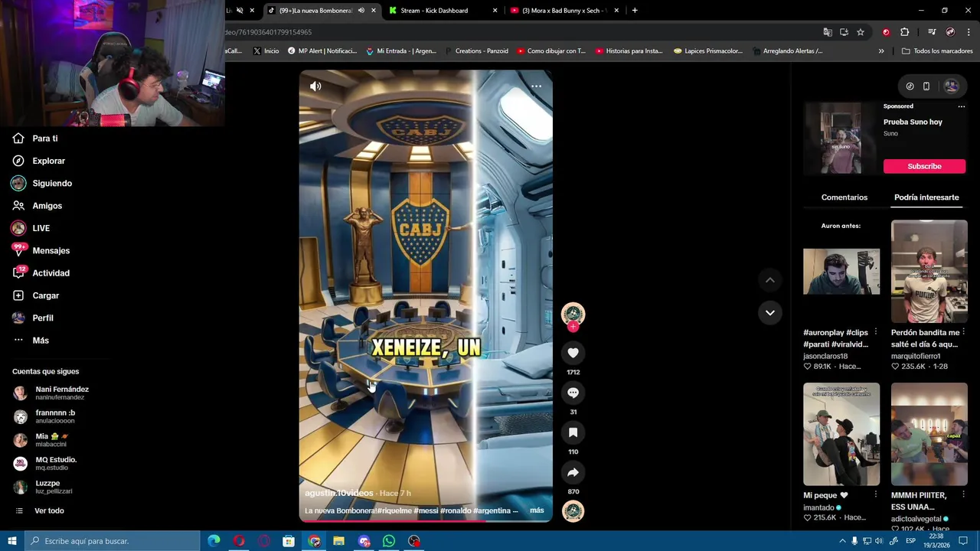The image size is (980, 551).
Task: Open the Sponsored ad three-dot menu
Action: point(961,106)
